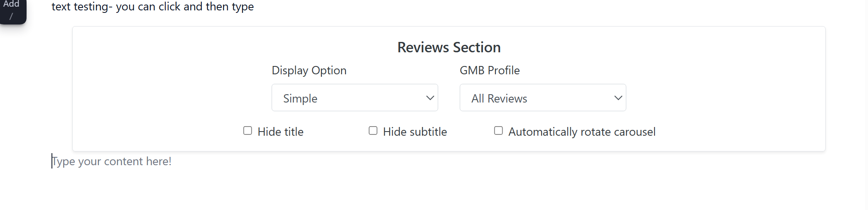Click the "text testing" paragraph line
The width and height of the screenshot is (868, 210).
pyautogui.click(x=152, y=7)
